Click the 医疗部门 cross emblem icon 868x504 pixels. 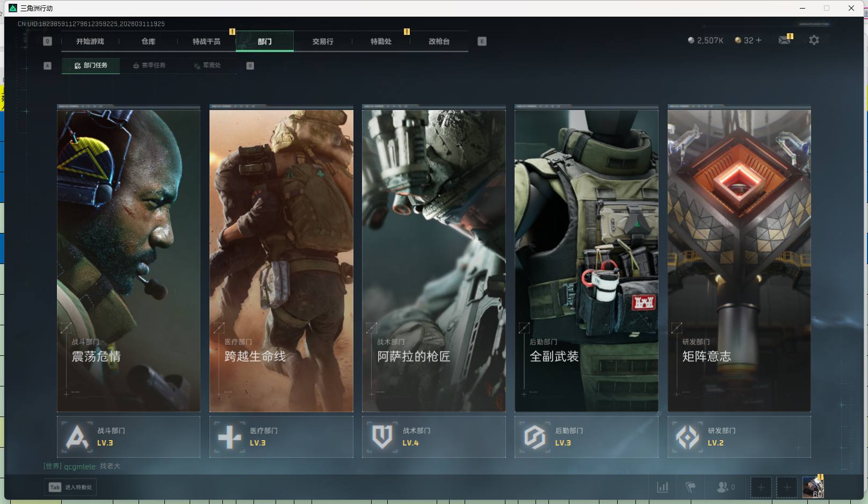coord(229,437)
